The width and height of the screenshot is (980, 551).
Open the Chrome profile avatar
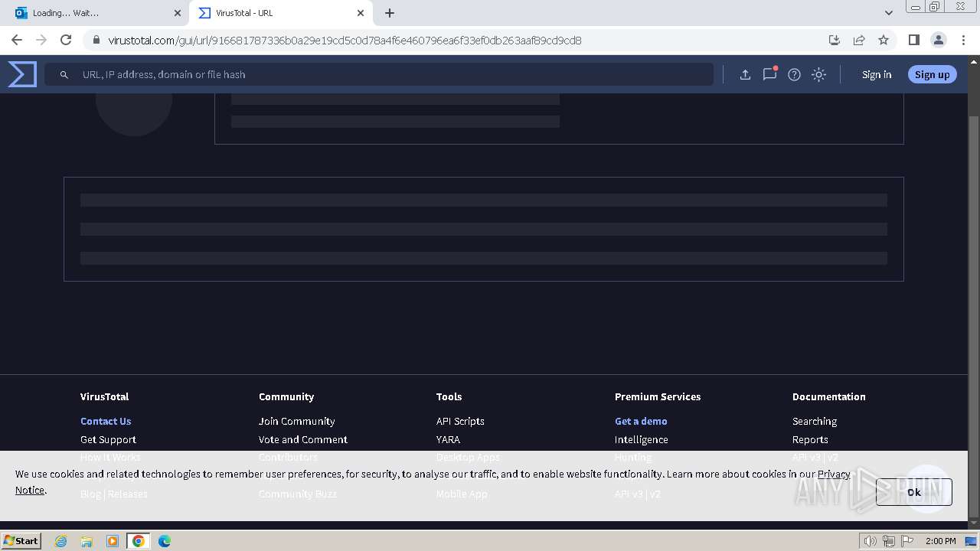click(x=938, y=40)
